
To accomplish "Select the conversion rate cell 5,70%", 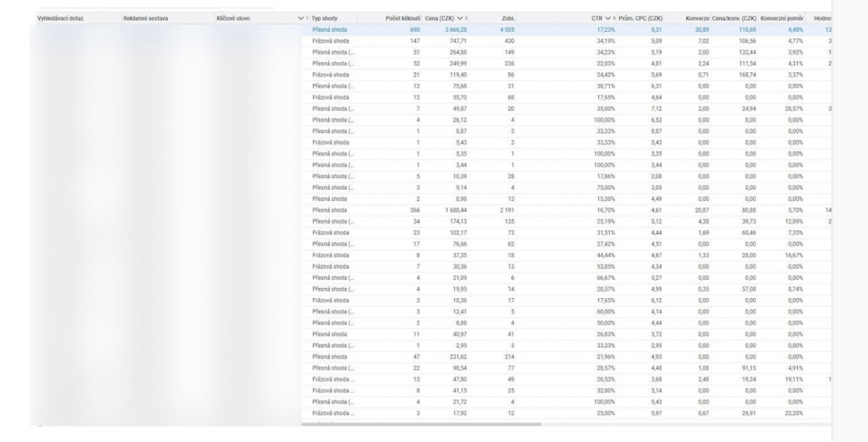I will point(795,210).
